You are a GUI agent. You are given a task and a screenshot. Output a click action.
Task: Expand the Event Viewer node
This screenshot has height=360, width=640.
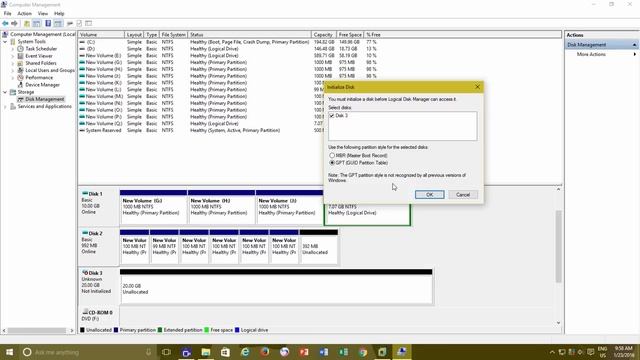pos(13,56)
